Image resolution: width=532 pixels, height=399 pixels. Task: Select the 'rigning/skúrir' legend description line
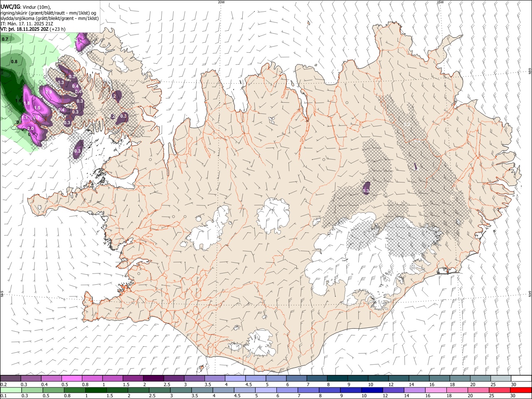click(x=48, y=13)
